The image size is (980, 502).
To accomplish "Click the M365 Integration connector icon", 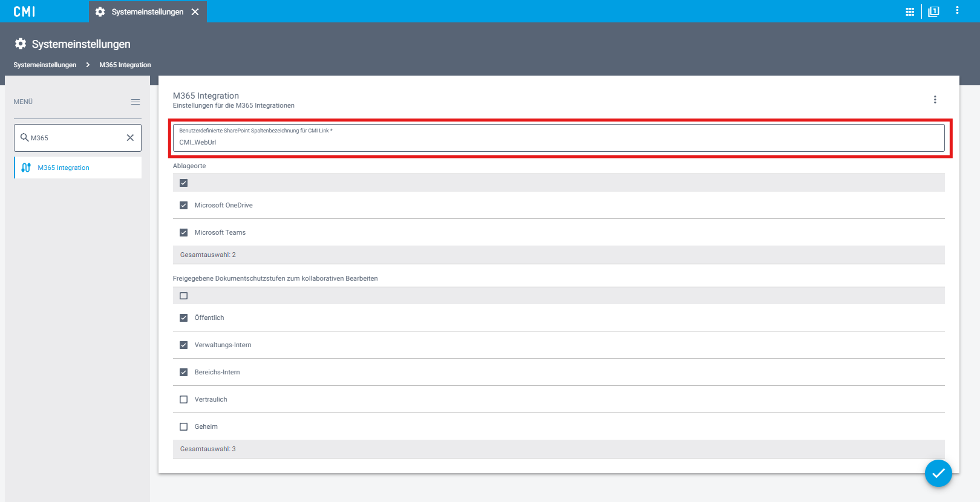I will [x=26, y=168].
